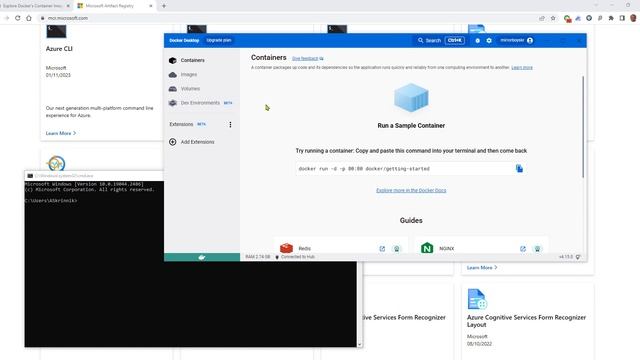Open Images in Docker Desktop sidebar
This screenshot has width=640, height=360.
tap(189, 75)
